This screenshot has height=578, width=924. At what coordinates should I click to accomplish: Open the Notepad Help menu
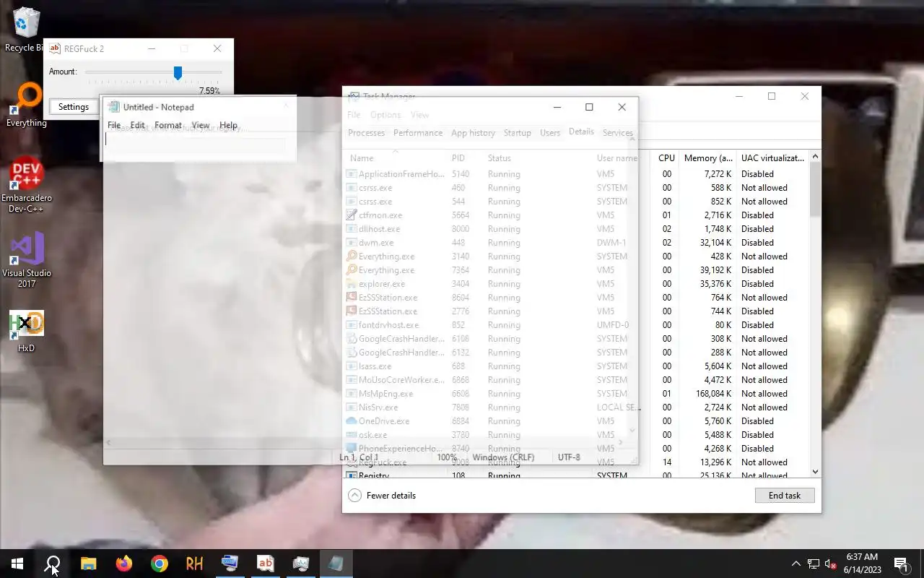228,125
